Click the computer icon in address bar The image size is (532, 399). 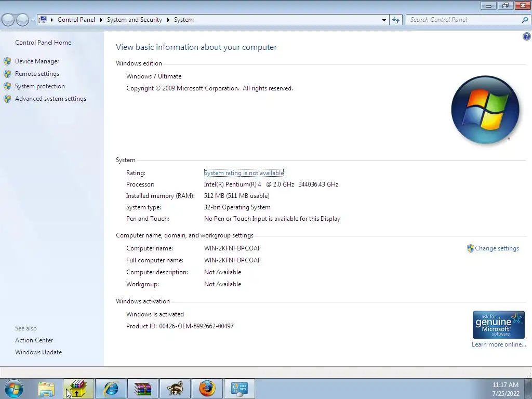pos(43,20)
